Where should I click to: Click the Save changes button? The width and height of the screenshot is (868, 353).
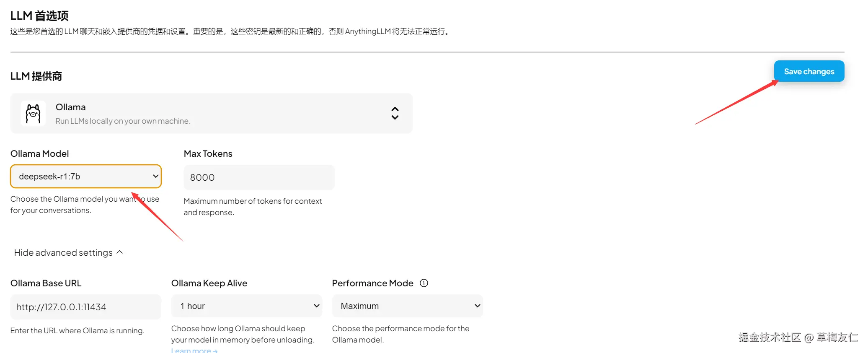pos(809,71)
